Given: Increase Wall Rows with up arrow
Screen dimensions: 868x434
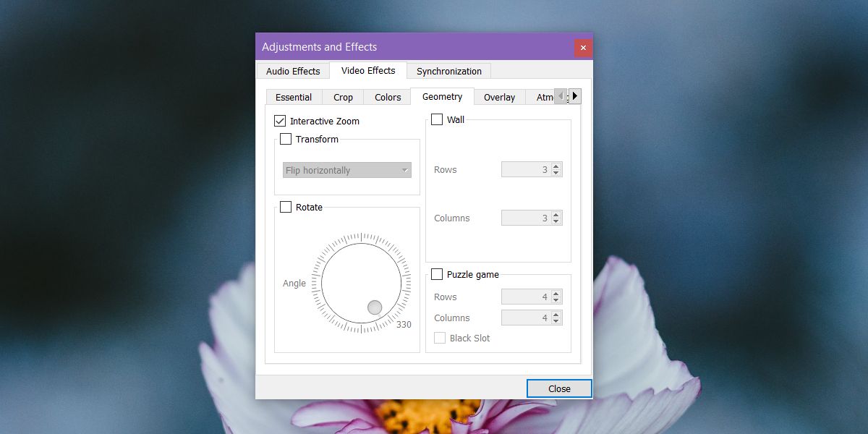Looking at the screenshot, I should 556,166.
